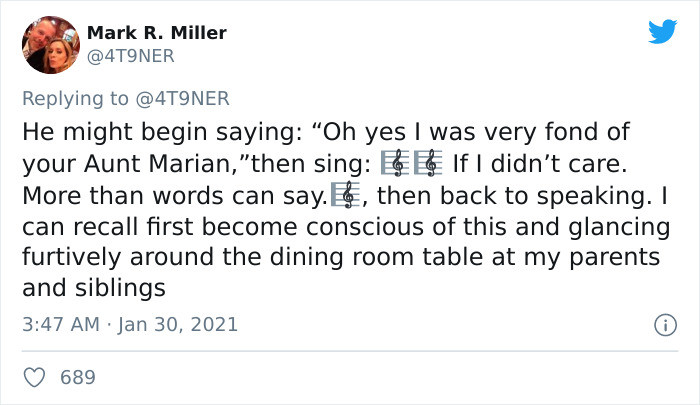Viewport: 700px width, 405px height.
Task: Click the display name Mark R. Miller
Action: coord(157,33)
